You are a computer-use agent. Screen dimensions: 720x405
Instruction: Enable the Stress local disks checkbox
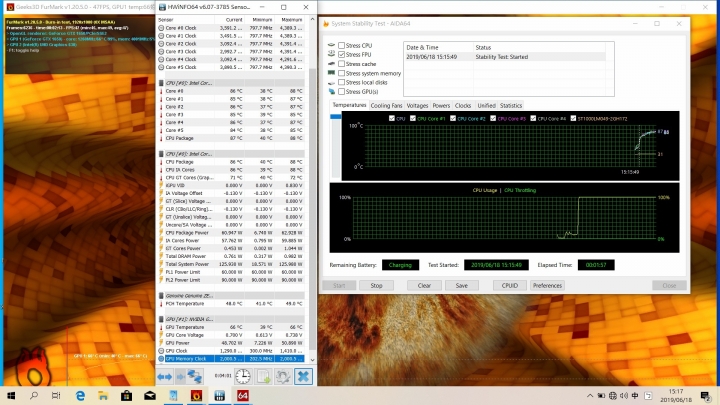341,82
